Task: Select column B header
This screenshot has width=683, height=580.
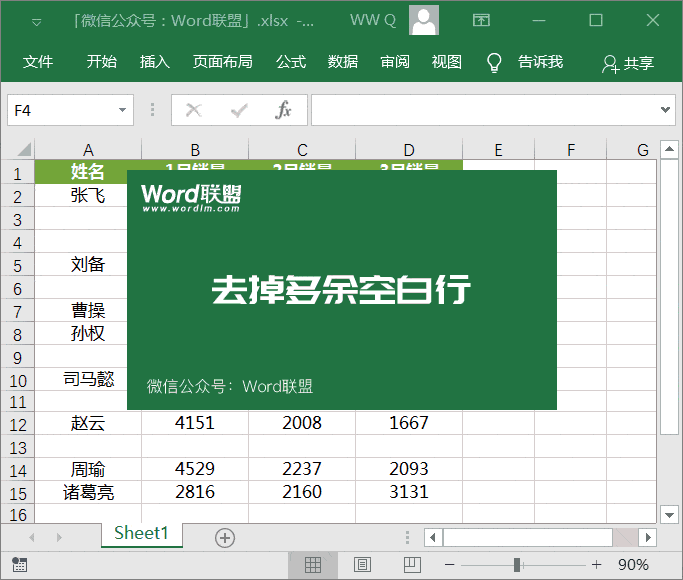Action: click(x=195, y=150)
